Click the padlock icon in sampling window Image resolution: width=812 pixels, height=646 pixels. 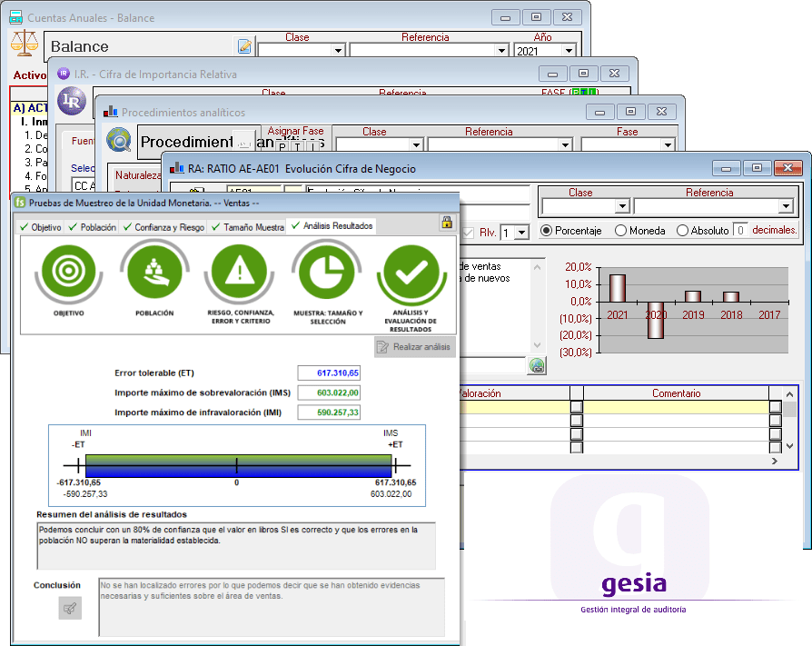[x=447, y=224]
